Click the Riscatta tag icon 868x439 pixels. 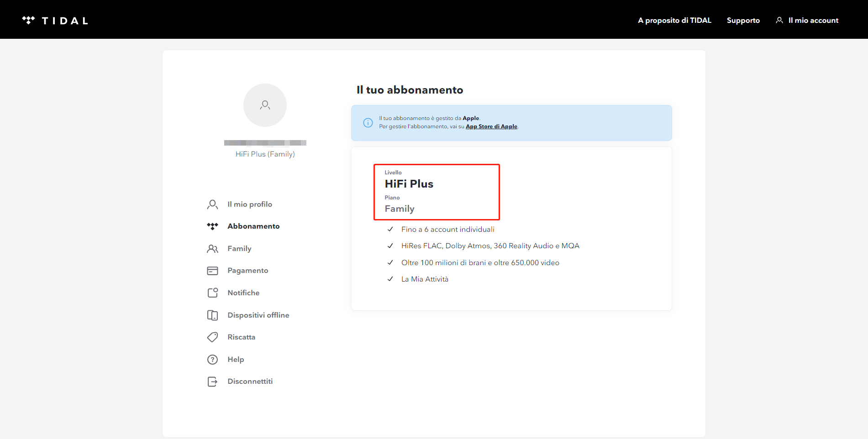point(212,337)
